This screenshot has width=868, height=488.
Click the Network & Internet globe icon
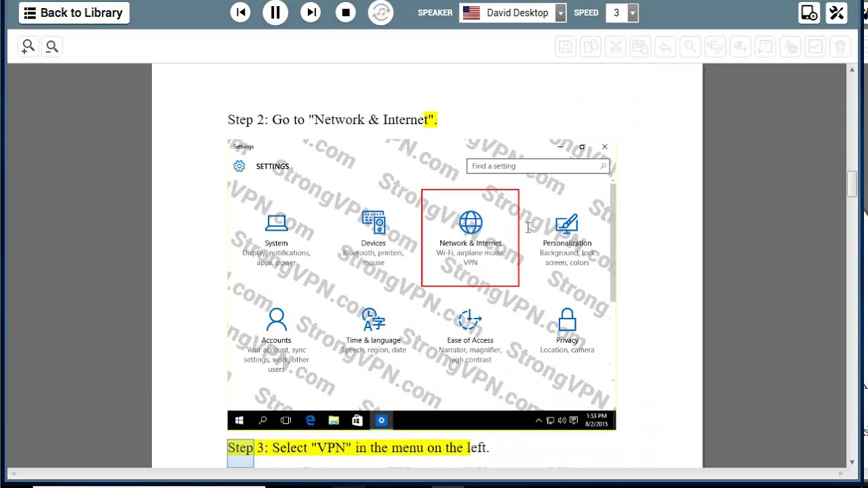(470, 222)
